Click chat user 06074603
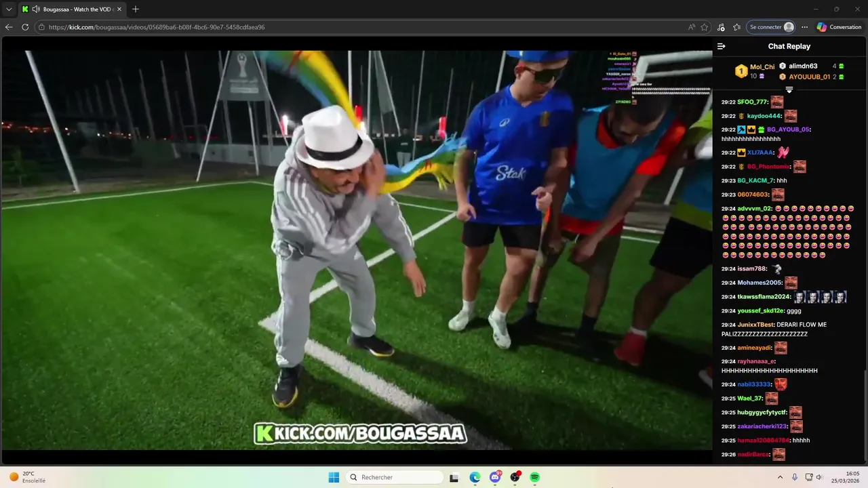 (x=753, y=195)
